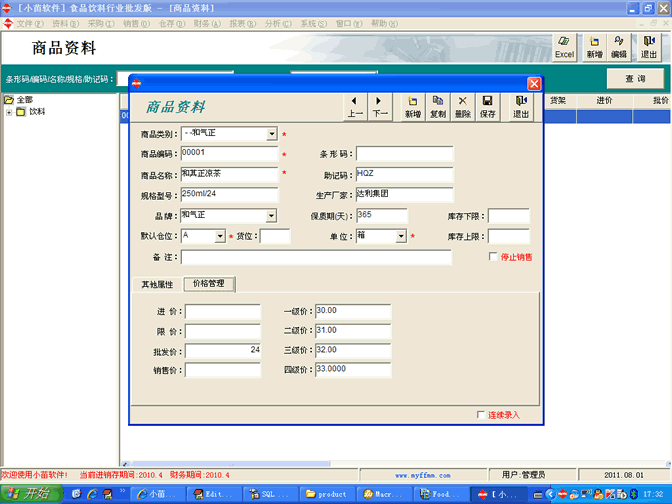The image size is (672, 504).
Task: Open the 帮助 menu
Action: point(384,24)
